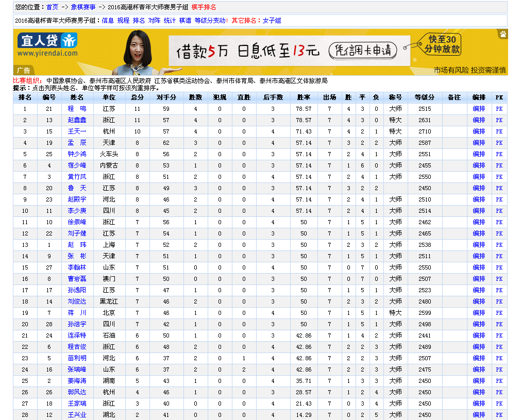Go to 象棋赛事 breadcrumb link
Viewport: 521px width, 420px height.
[x=83, y=7]
